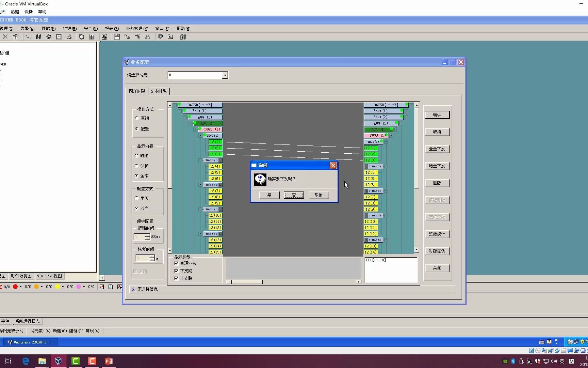Click the pink alarm severity dot
588x368 pixels.
(x=79, y=287)
